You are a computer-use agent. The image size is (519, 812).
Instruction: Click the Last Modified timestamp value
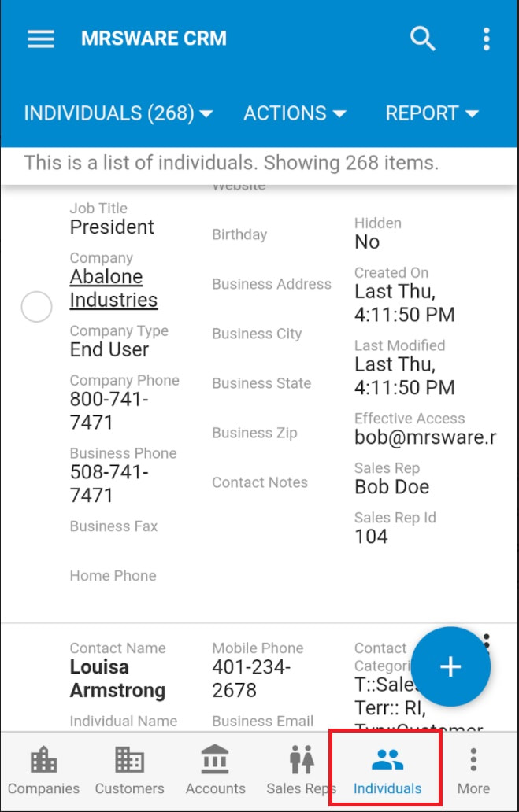[x=405, y=376]
